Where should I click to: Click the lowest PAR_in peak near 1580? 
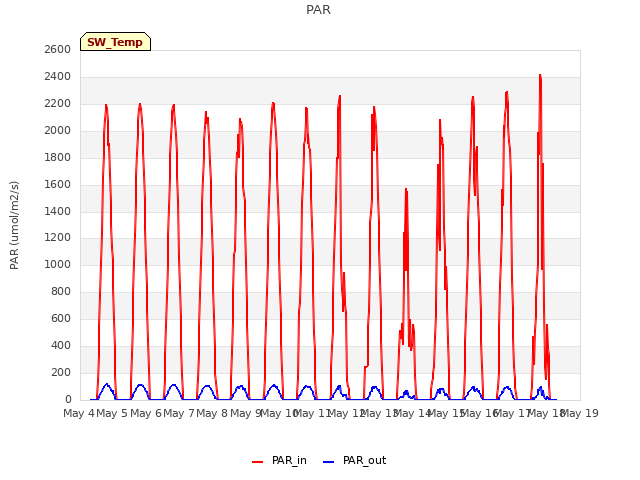click(406, 189)
